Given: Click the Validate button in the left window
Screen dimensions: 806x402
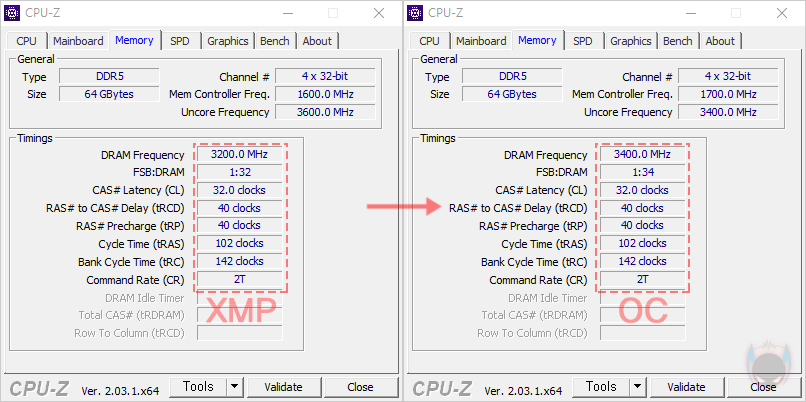Looking at the screenshot, I should (283, 387).
